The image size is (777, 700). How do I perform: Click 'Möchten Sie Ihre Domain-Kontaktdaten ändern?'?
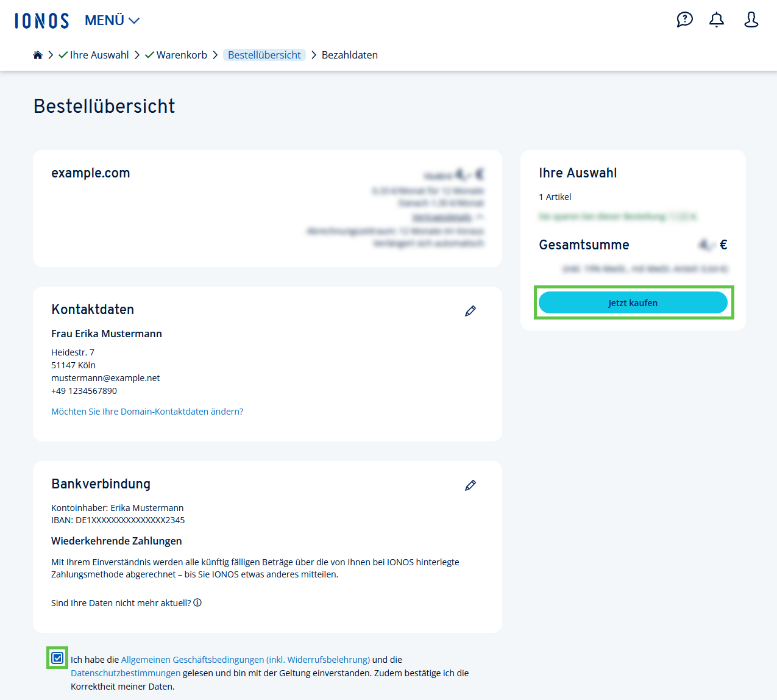pyautogui.click(x=147, y=411)
